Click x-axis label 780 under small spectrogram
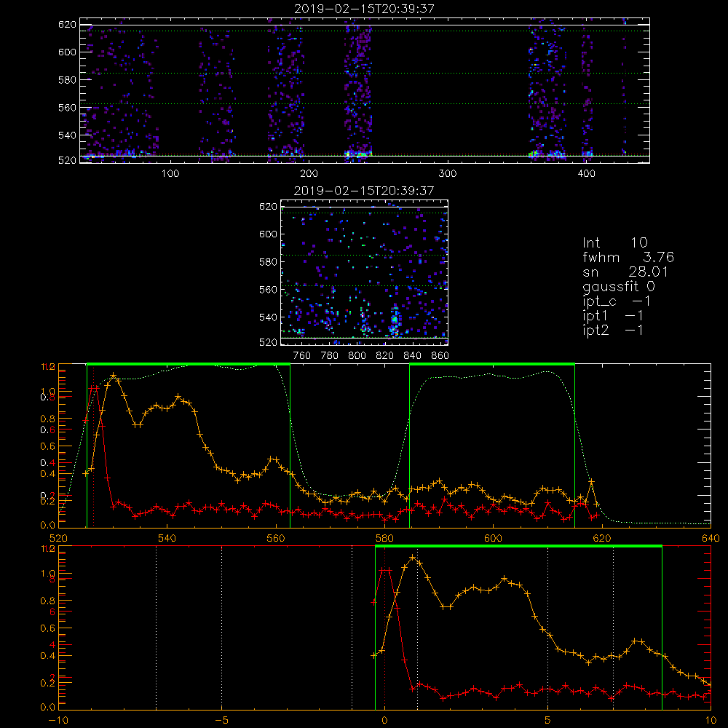The width and height of the screenshot is (728, 728). (330, 356)
